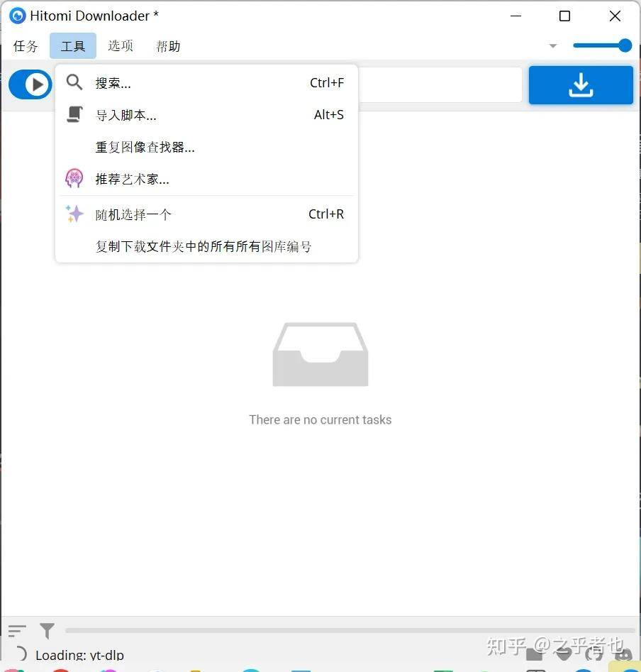This screenshot has height=672, width=641.
Task: Open the 任务 menu
Action: click(26, 46)
